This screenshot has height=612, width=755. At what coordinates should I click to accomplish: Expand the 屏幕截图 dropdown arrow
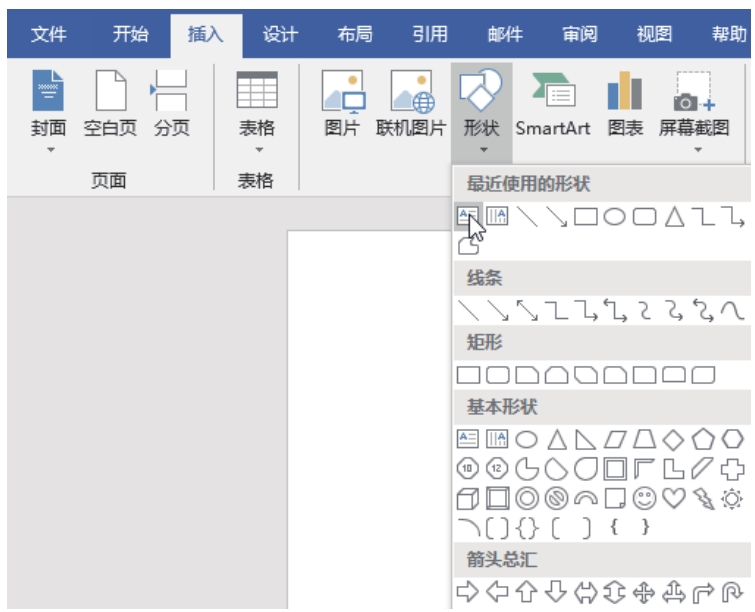pos(698,150)
